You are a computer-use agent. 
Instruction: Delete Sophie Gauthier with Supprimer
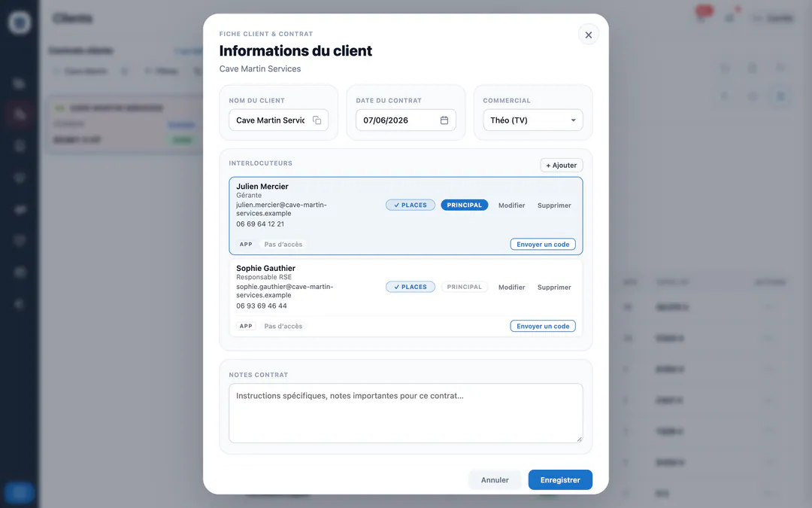pyautogui.click(x=554, y=287)
